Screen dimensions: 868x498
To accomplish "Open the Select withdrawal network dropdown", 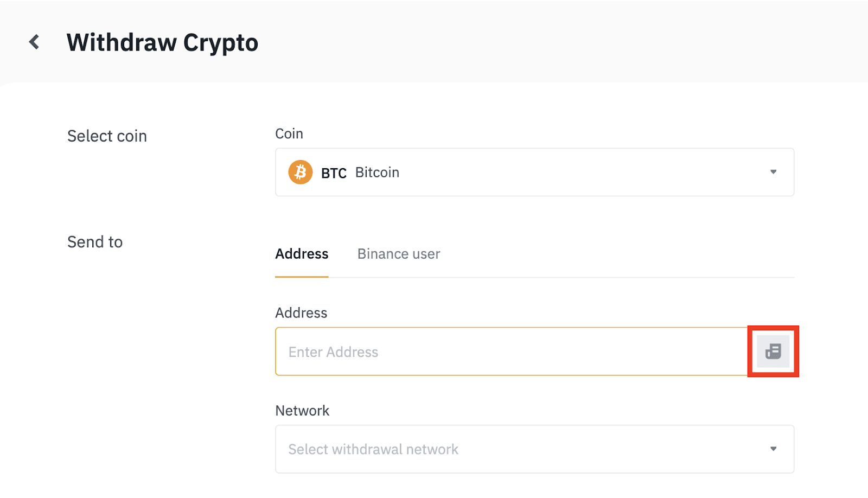I will 534,449.
